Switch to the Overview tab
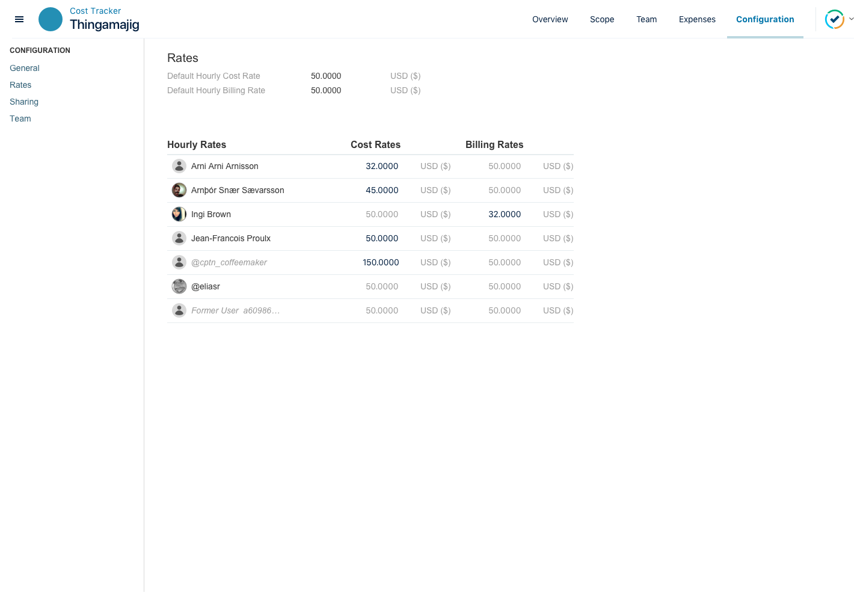 pos(550,19)
